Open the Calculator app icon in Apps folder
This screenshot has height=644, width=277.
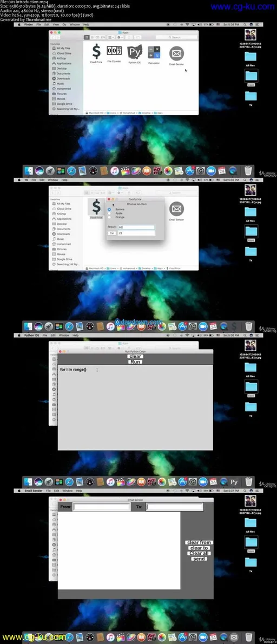coord(154,52)
